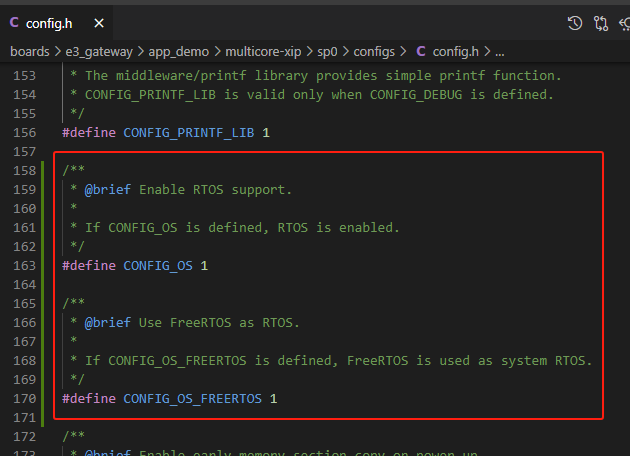The image size is (630, 456).
Task: Click the partially visible icon at top right
Action: click(625, 23)
